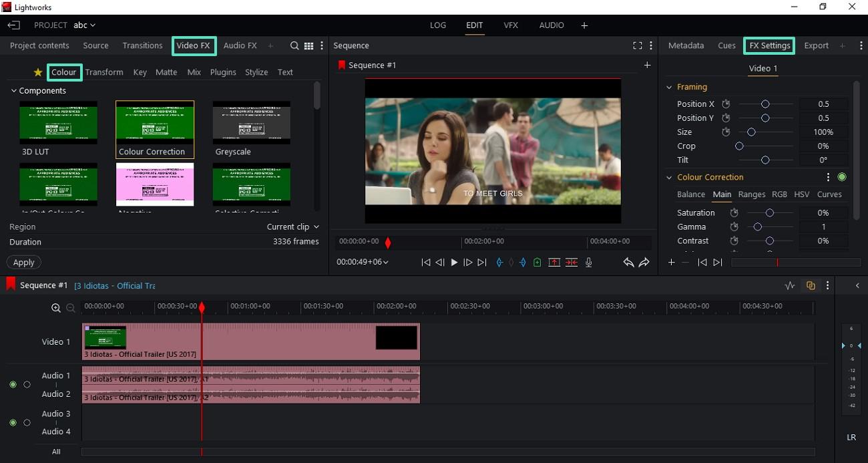868x463 pixels.
Task: Open the Sequence viewer options menu
Action: tap(651, 45)
